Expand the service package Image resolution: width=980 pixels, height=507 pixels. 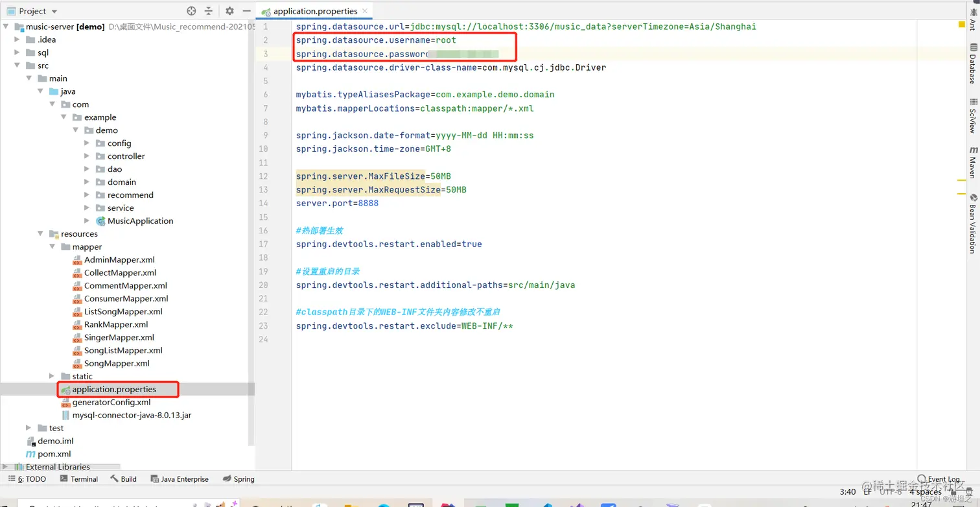pos(87,208)
